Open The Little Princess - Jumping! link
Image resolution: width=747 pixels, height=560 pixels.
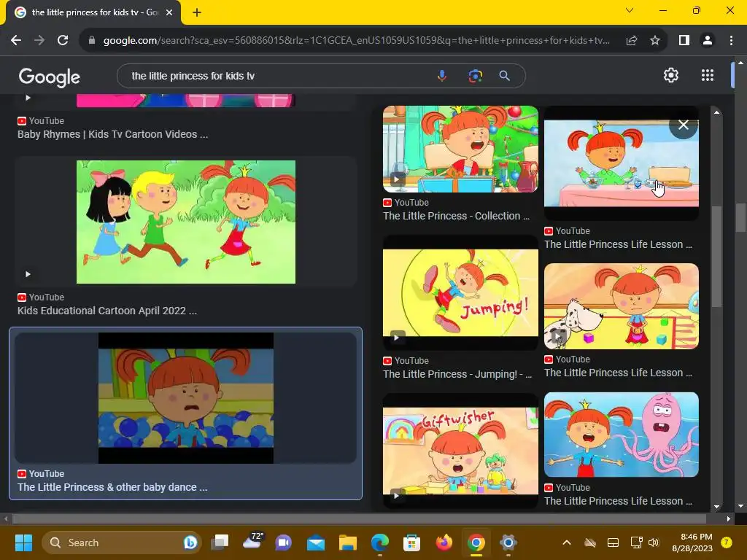point(457,374)
